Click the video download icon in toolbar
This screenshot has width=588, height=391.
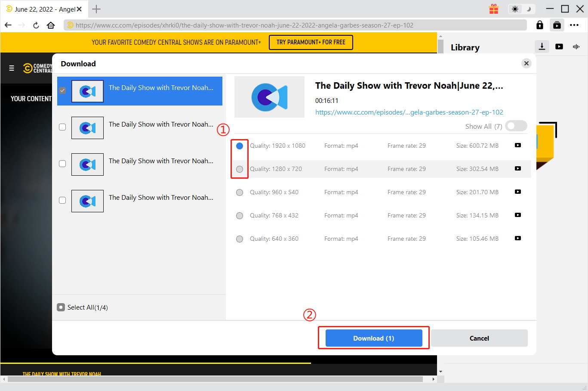coord(557,25)
